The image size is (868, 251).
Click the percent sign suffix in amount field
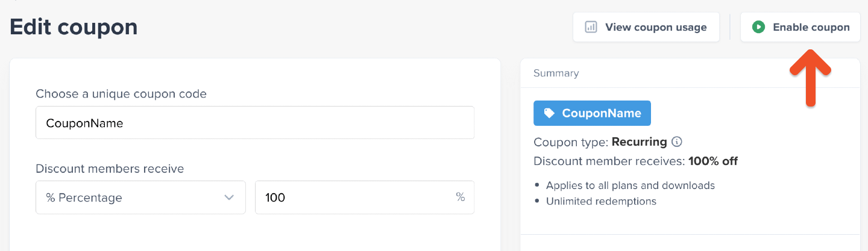tap(461, 197)
